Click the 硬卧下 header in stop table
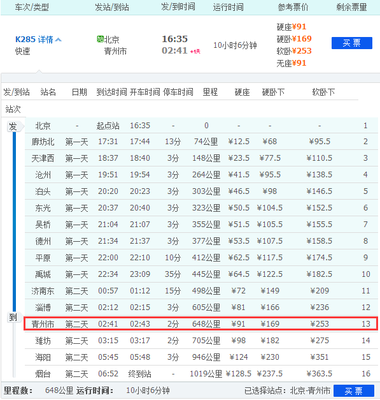The image size is (380, 400). (x=273, y=92)
